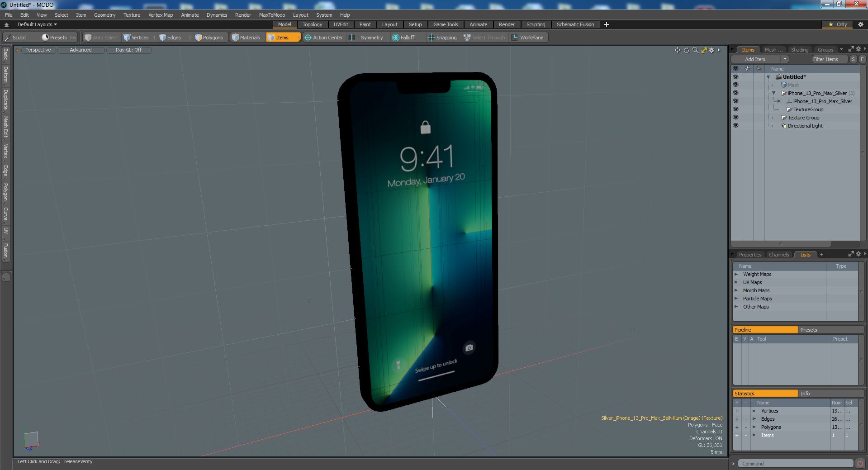Open the Deform vertical sidebar tab
This screenshot has width=868, height=470.
pos(5,75)
